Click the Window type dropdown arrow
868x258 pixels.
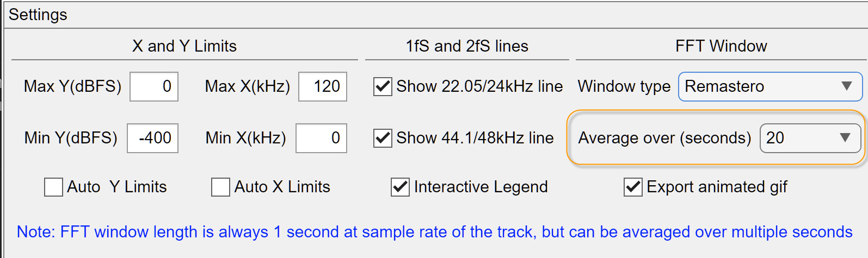[x=846, y=86]
